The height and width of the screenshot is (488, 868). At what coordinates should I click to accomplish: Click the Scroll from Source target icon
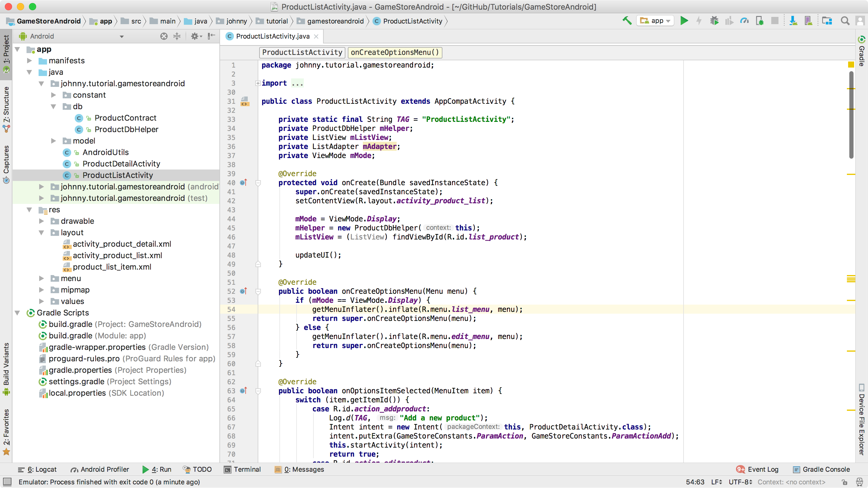pos(164,36)
